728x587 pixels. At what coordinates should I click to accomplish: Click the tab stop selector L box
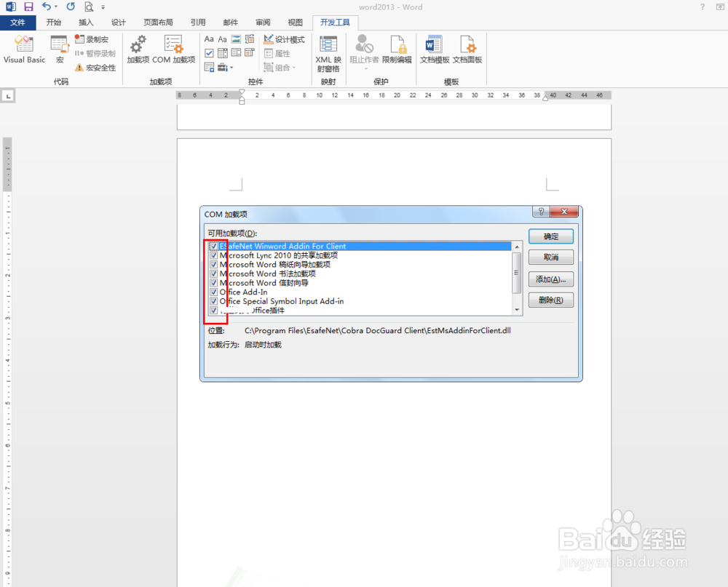(x=8, y=96)
